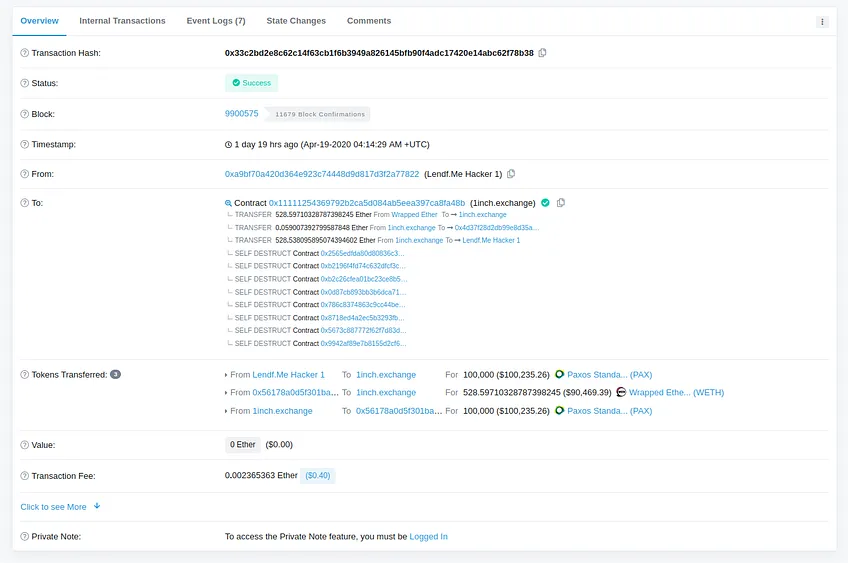Click help icon next to Transaction Hash
The image size is (848, 563).
pyautogui.click(x=24, y=52)
